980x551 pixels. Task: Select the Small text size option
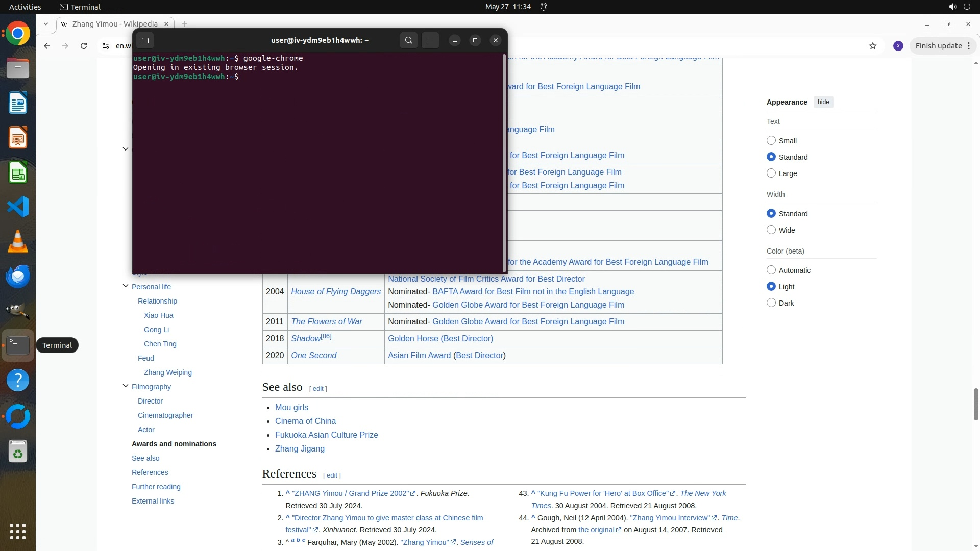(771, 140)
